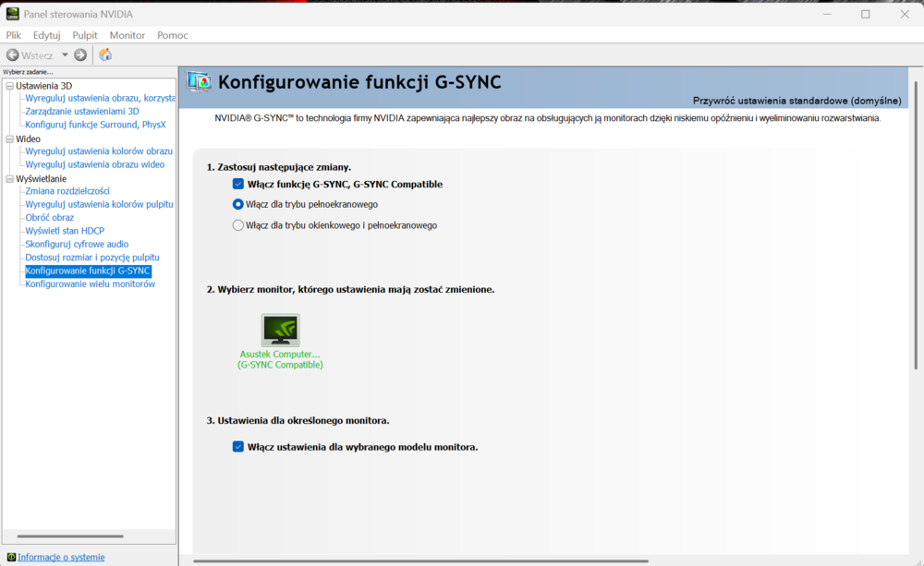
Task: Open the Pulpit menu
Action: click(x=85, y=35)
